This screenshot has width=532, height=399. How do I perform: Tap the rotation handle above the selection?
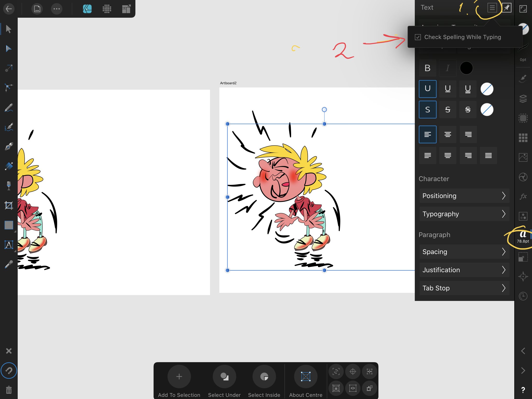tap(324, 110)
